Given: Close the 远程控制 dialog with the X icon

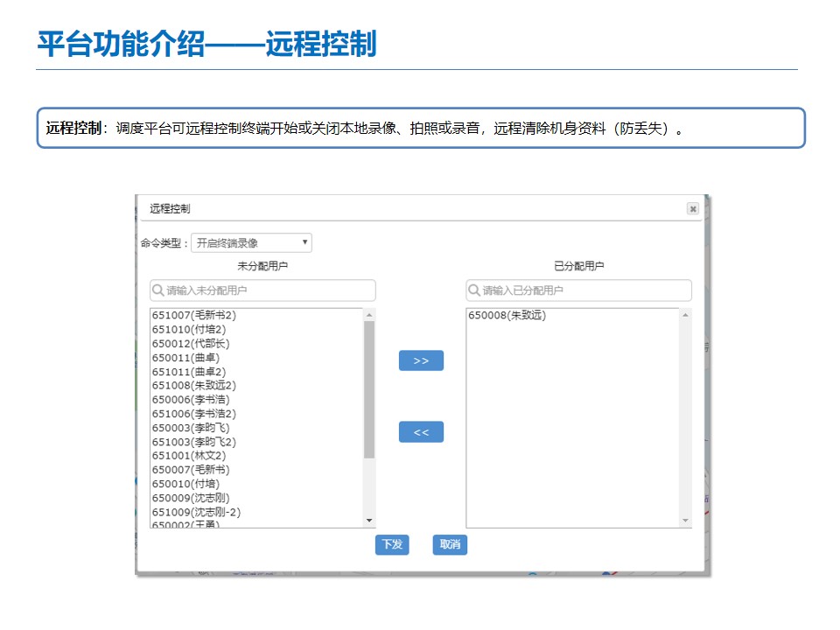Looking at the screenshot, I should tap(692, 209).
